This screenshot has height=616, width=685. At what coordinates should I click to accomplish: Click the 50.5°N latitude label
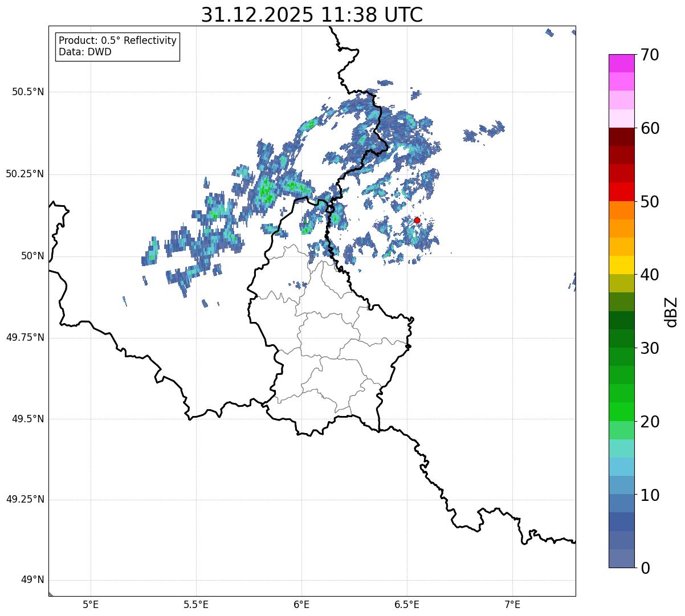click(28, 92)
